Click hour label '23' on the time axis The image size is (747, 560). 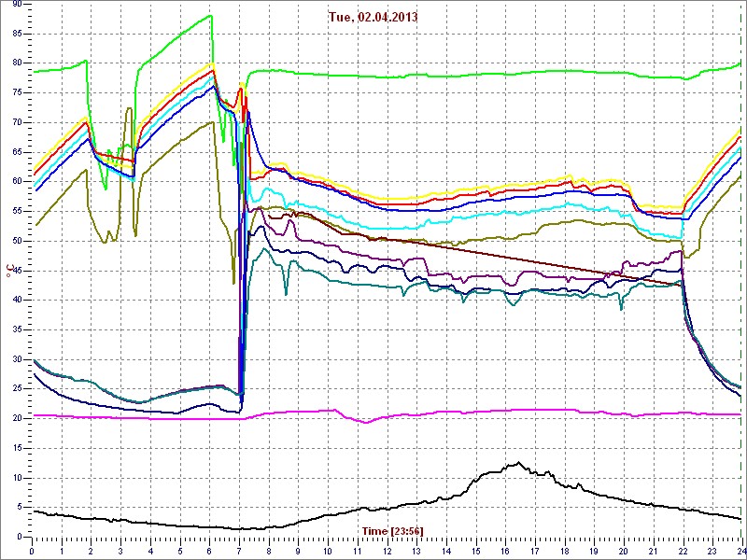tap(712, 551)
